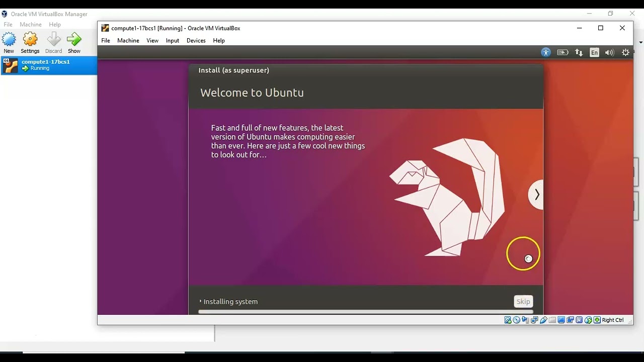Click the VM window title bar icon
This screenshot has height=362, width=644.
pyautogui.click(x=105, y=28)
